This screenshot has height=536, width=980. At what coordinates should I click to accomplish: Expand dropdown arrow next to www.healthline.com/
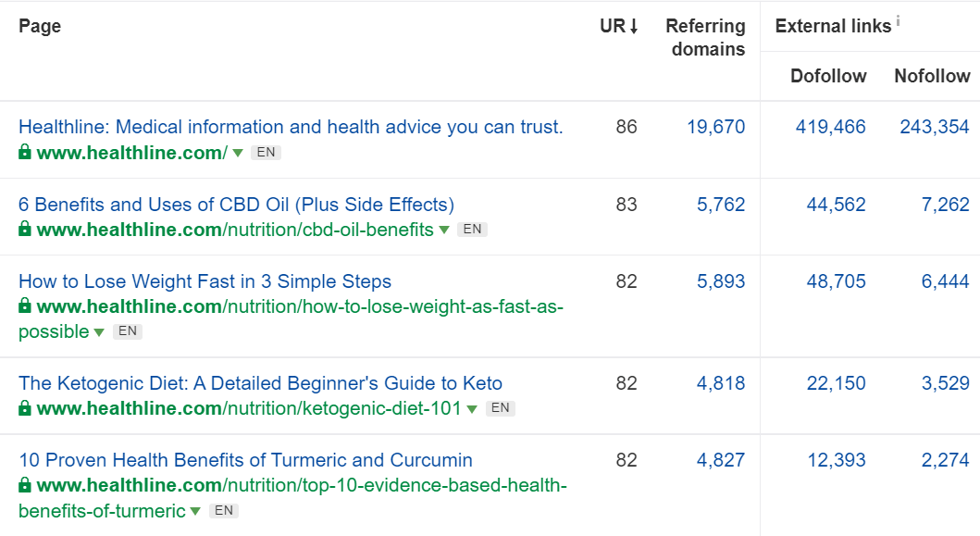238,154
